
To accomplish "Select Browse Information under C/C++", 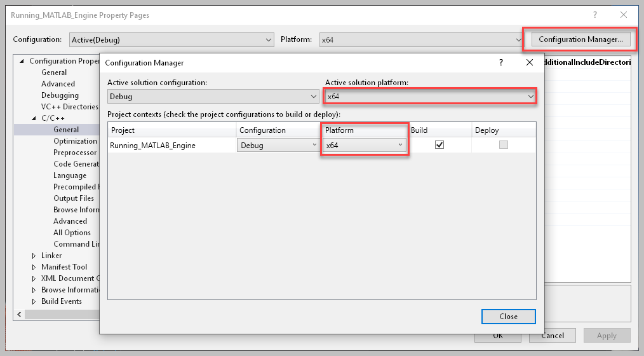I will tap(76, 210).
